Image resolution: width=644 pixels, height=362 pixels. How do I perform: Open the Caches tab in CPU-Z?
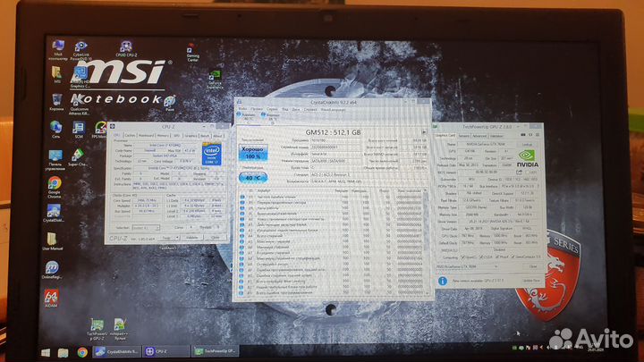click(x=130, y=136)
